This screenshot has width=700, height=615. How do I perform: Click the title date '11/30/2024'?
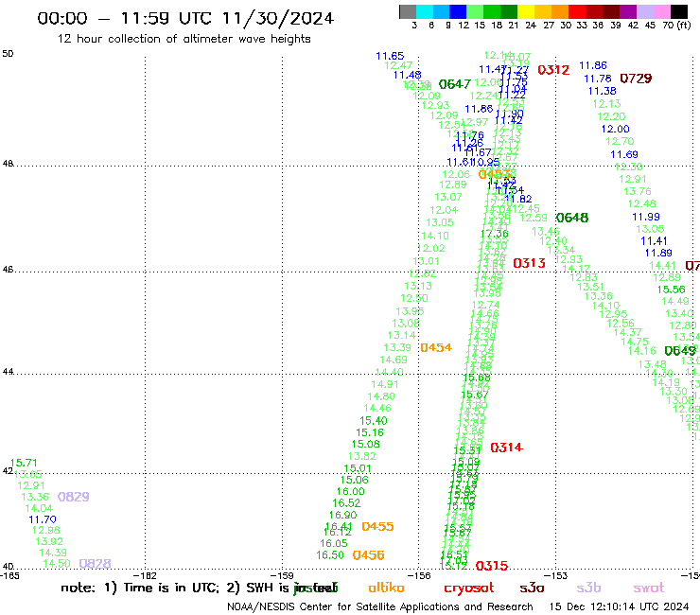coord(278,18)
